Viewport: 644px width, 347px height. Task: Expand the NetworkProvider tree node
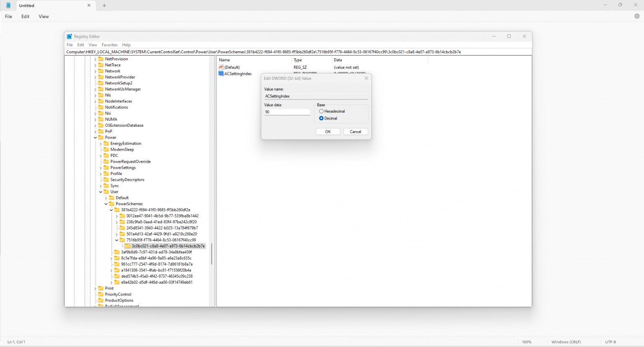pos(95,77)
